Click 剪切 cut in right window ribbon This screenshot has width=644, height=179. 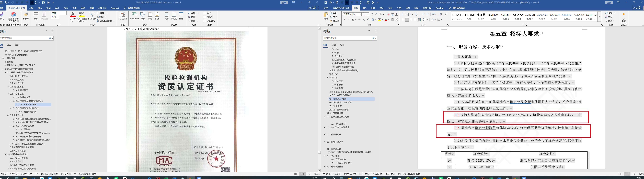click(333, 13)
